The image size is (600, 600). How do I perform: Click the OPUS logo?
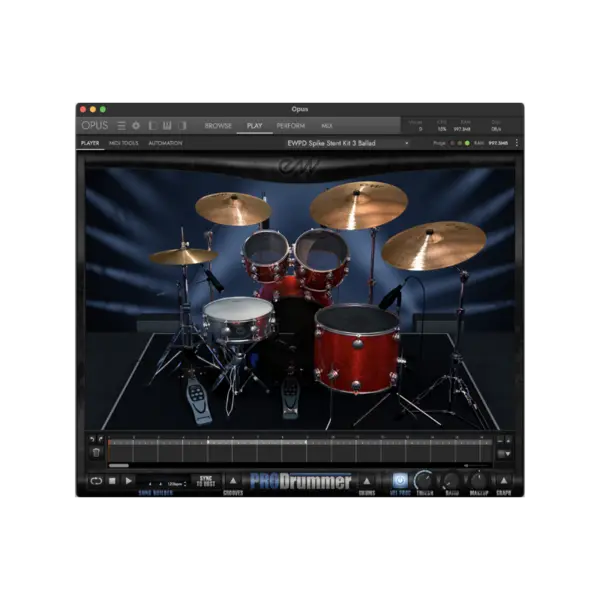click(x=95, y=126)
